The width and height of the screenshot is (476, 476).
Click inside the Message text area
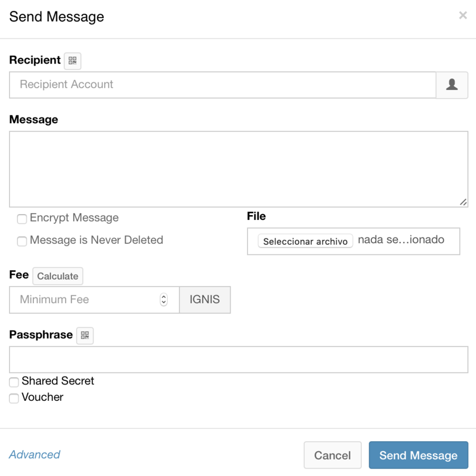click(238, 168)
